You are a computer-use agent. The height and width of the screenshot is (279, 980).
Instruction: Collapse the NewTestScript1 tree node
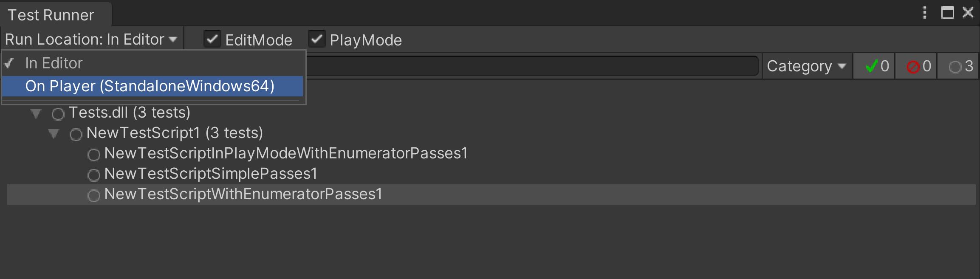coord(54,134)
